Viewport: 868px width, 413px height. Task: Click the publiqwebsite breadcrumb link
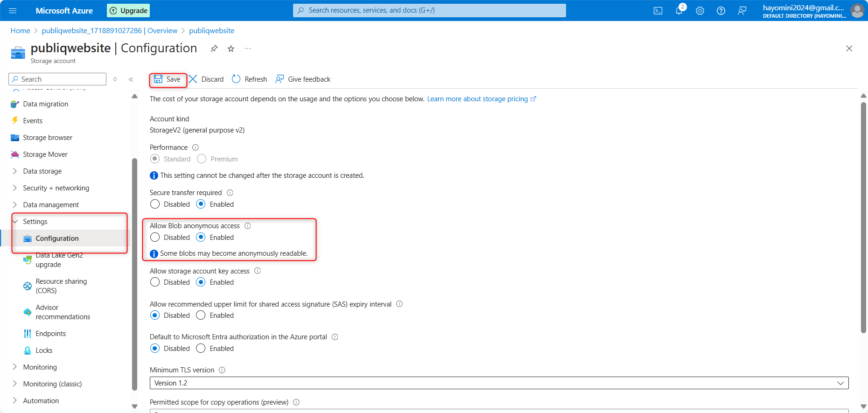tap(211, 31)
